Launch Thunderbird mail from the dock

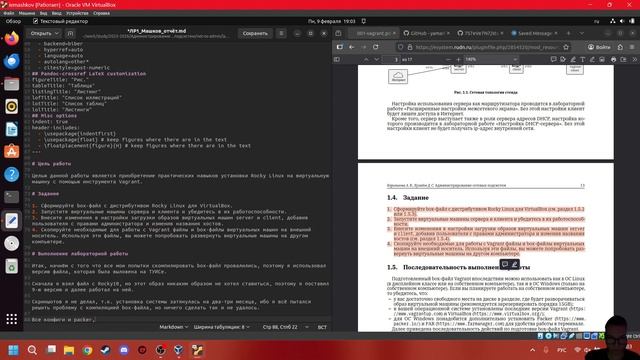pyautogui.click(x=11, y=61)
